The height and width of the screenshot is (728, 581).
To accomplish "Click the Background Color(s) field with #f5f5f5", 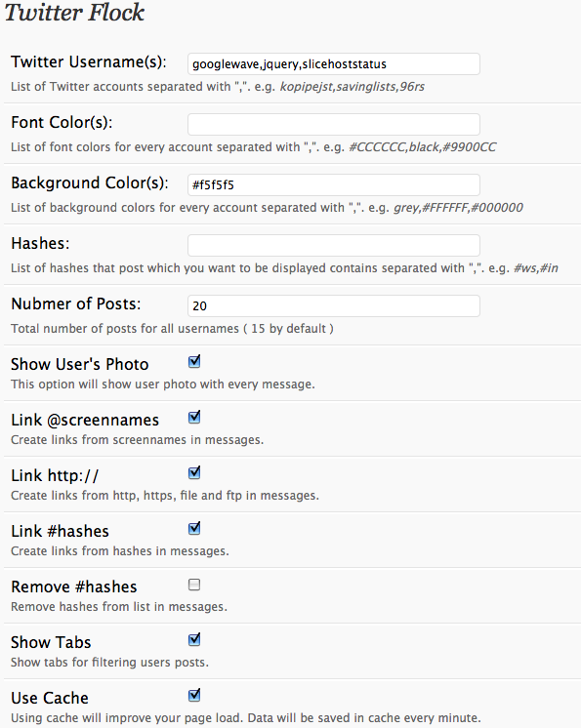I will 333,184.
